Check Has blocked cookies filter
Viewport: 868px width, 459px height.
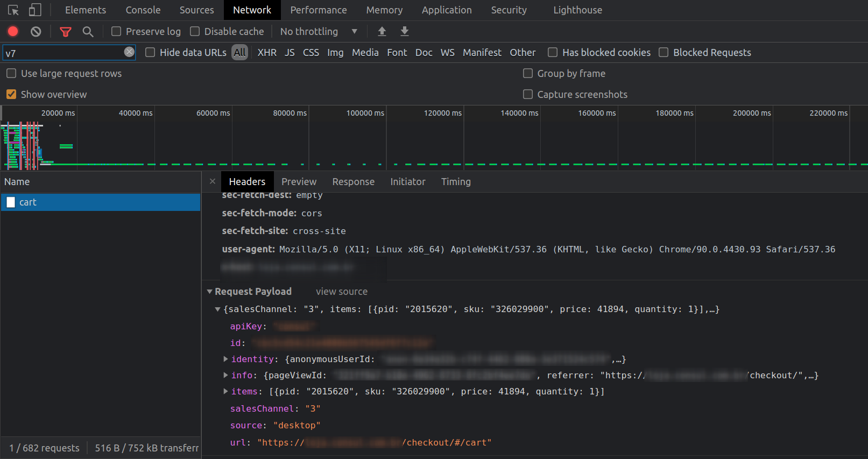click(553, 52)
